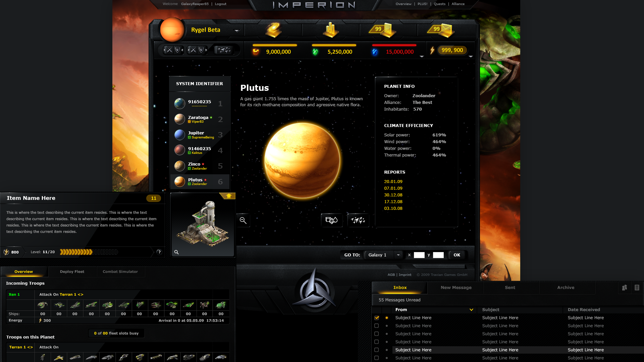Click the attack/defend icon below planet

pyautogui.click(x=332, y=220)
